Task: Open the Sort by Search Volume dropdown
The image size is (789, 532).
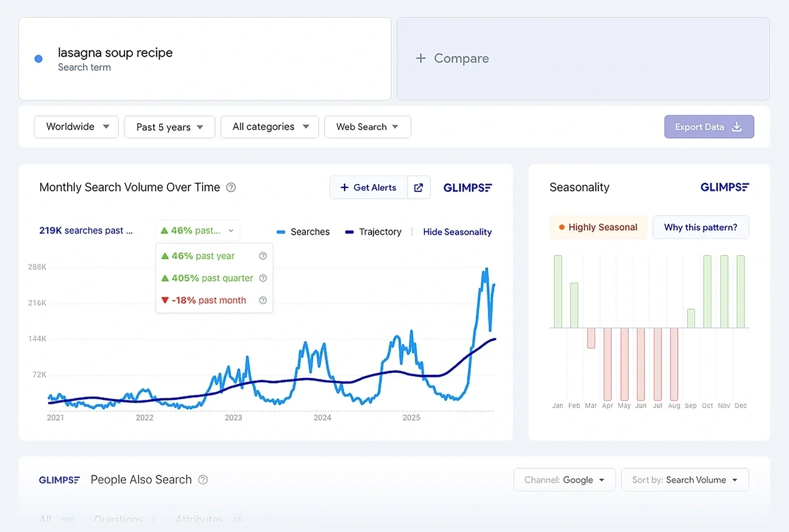Action: coord(684,479)
